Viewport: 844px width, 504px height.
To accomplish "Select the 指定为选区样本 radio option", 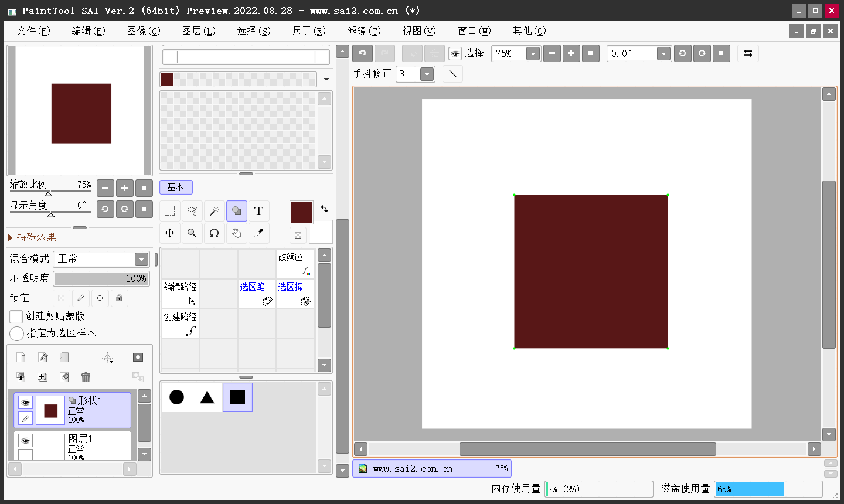I will coord(16,333).
